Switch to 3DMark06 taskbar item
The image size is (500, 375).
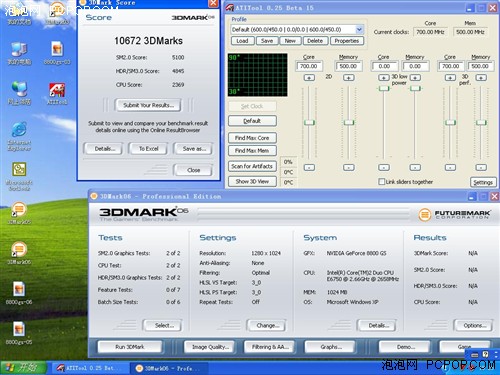click(x=168, y=368)
